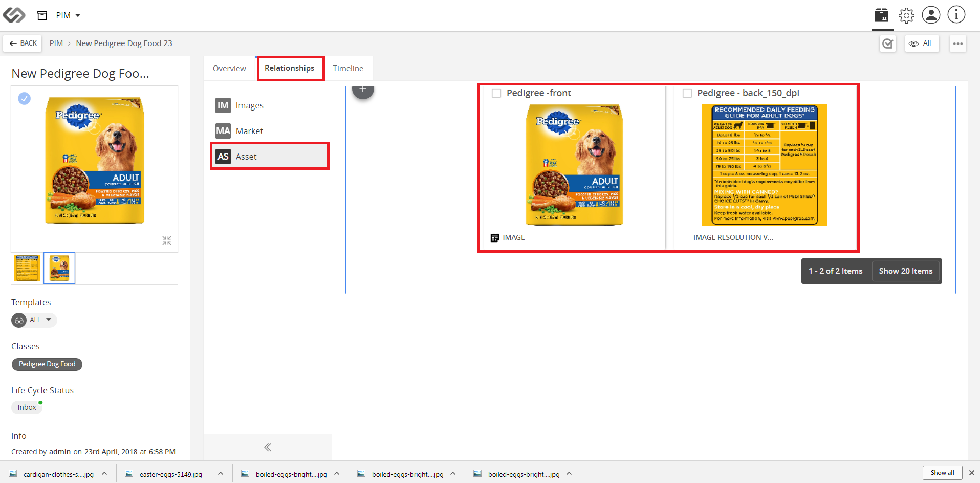Check the Pedigree -front checkbox
Screen dimensions: 980x483
click(x=496, y=93)
